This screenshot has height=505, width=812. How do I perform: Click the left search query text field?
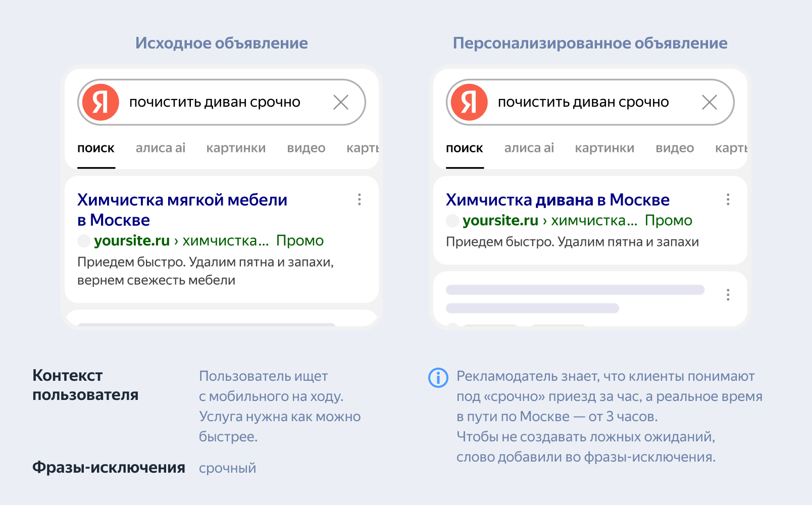[x=215, y=103]
